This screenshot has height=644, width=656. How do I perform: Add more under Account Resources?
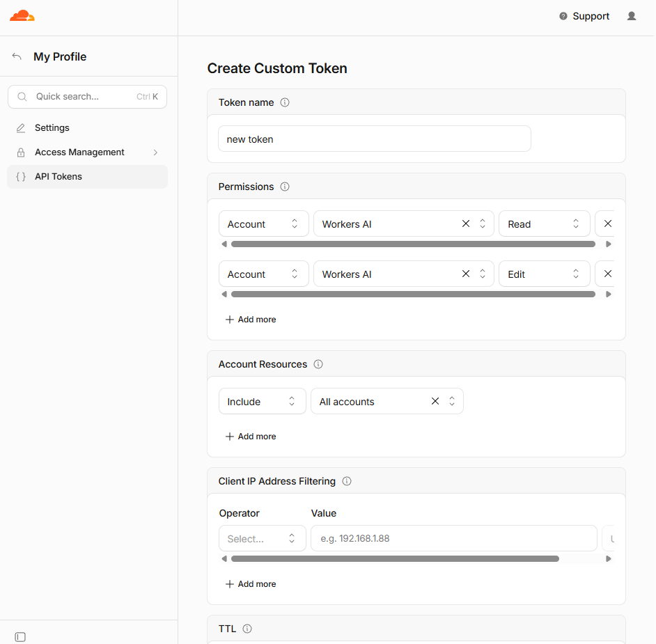click(251, 437)
